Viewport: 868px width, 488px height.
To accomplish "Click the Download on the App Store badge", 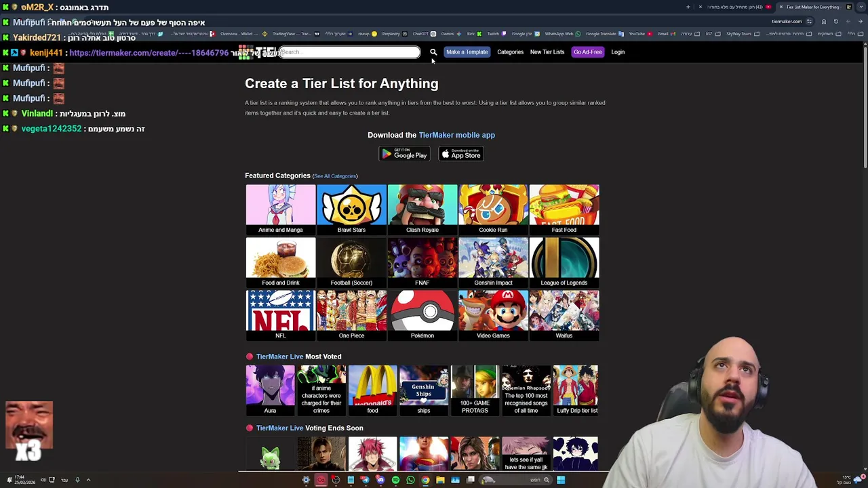I will click(x=461, y=155).
